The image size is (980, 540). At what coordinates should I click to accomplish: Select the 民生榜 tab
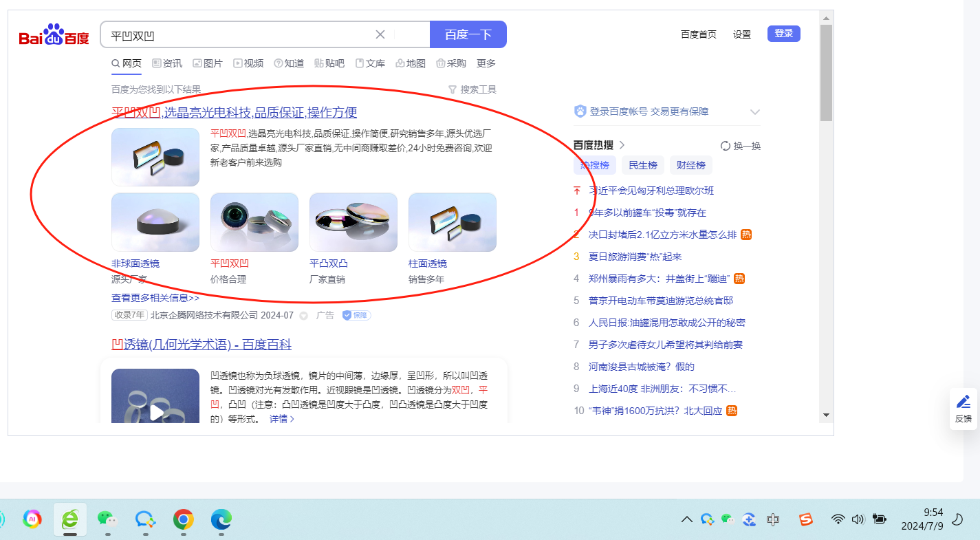pos(643,165)
